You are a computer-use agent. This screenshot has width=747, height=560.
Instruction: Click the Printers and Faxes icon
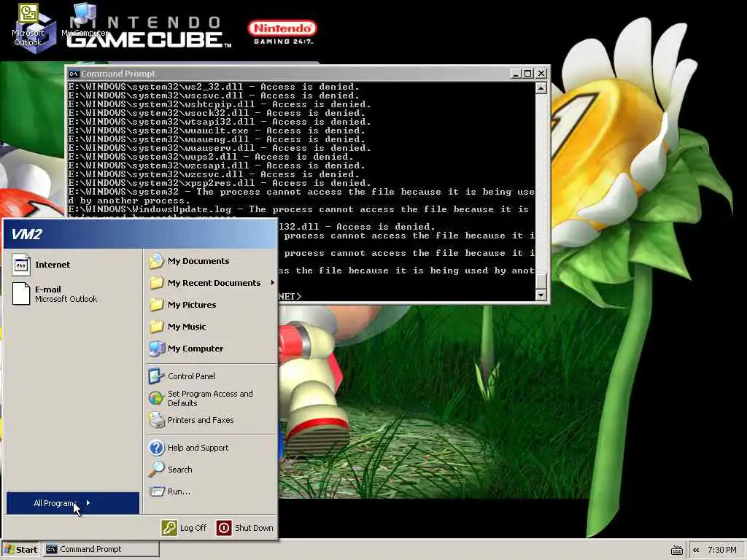click(156, 420)
